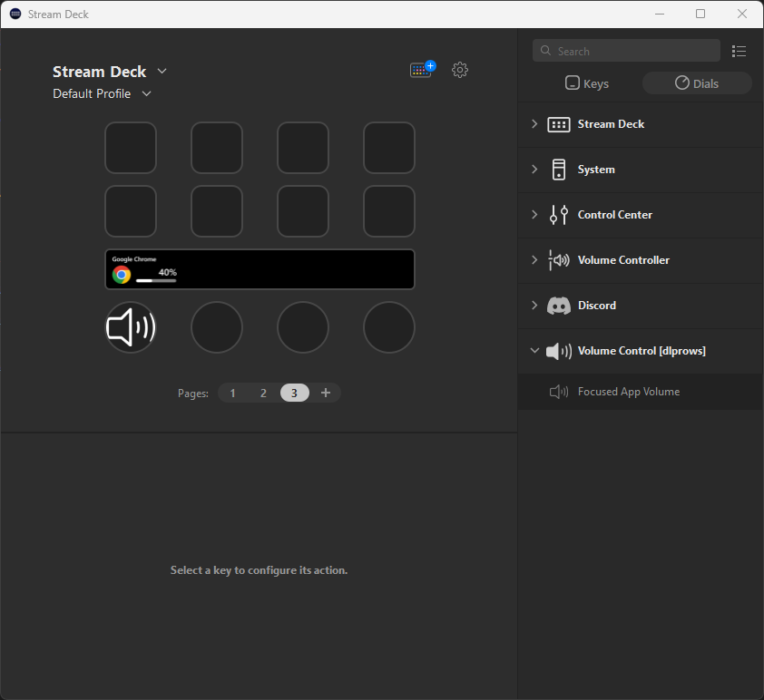
Task: Select the first key in second row
Action: pyautogui.click(x=131, y=211)
